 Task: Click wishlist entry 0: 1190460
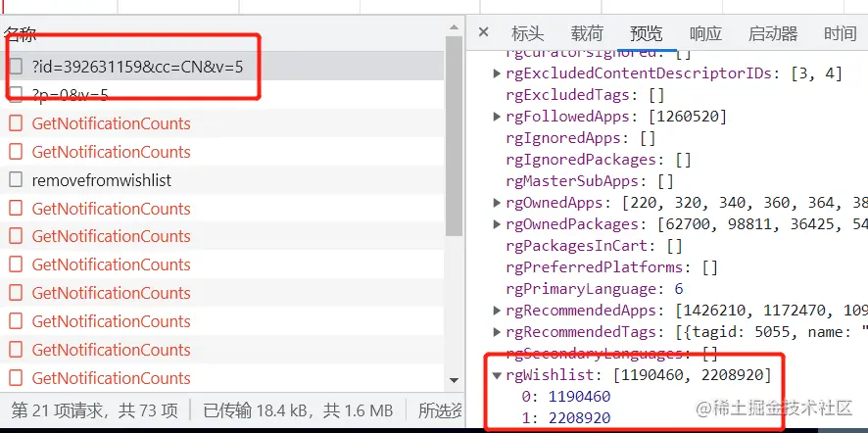click(566, 397)
